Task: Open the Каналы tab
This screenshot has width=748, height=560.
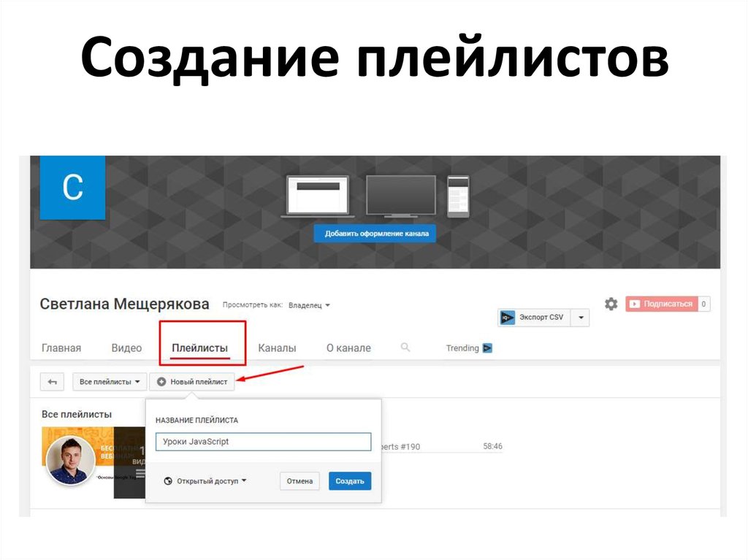Action: coord(277,348)
